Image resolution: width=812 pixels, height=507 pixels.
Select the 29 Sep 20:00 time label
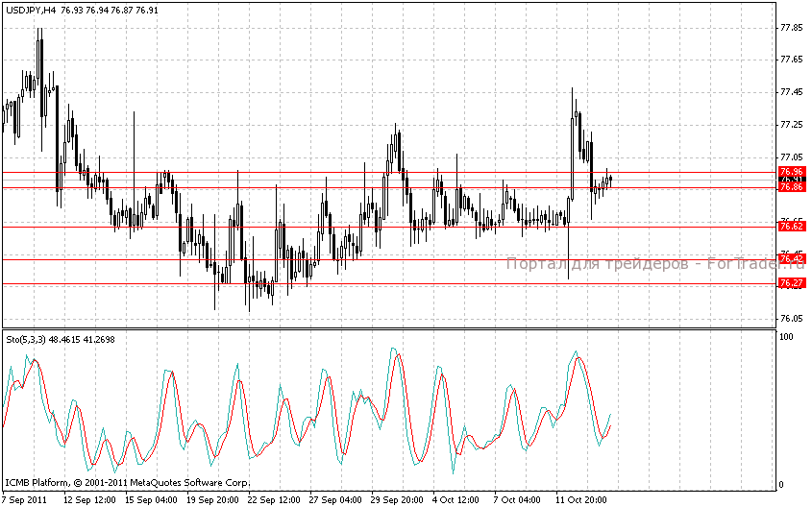pyautogui.click(x=397, y=500)
